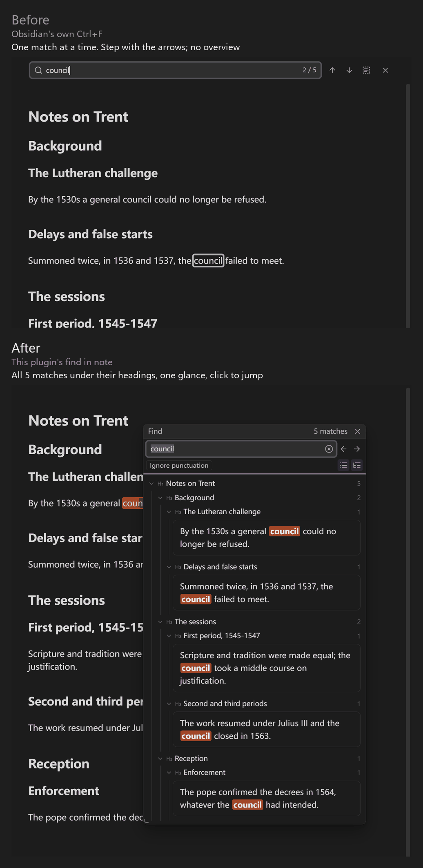This screenshot has width=423, height=868.
Task: Collapse Delays and false starts node
Action: 169,567
